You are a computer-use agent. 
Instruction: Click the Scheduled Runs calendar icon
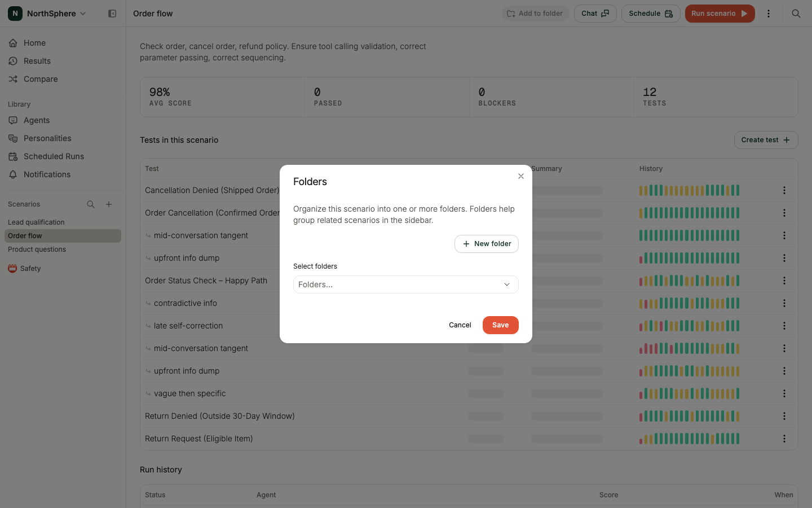click(x=13, y=156)
